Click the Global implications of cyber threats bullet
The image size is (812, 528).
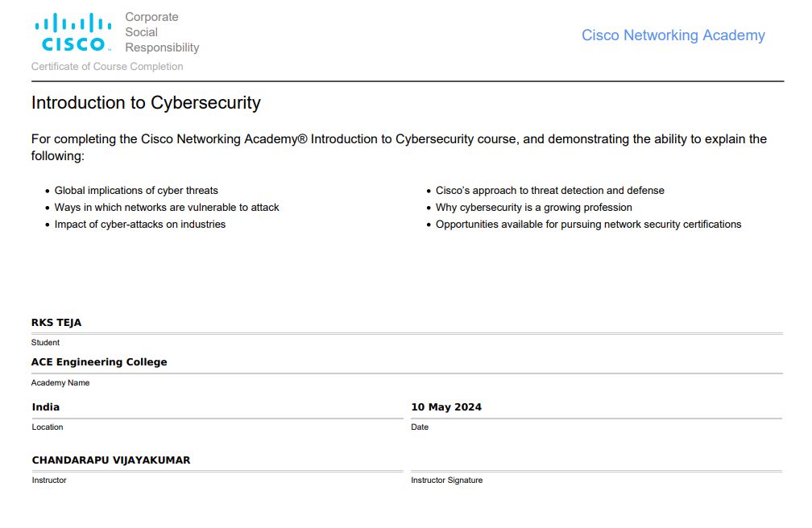click(136, 191)
